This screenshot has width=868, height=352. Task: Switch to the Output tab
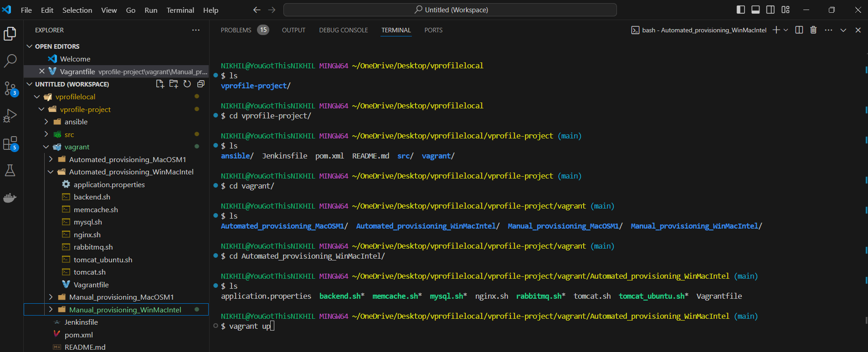coord(293,30)
